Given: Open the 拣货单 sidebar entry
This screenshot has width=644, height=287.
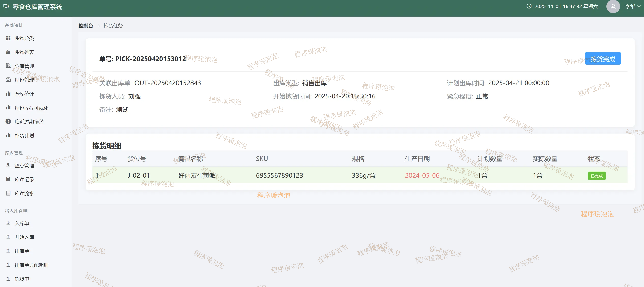Looking at the screenshot, I should click(22, 279).
